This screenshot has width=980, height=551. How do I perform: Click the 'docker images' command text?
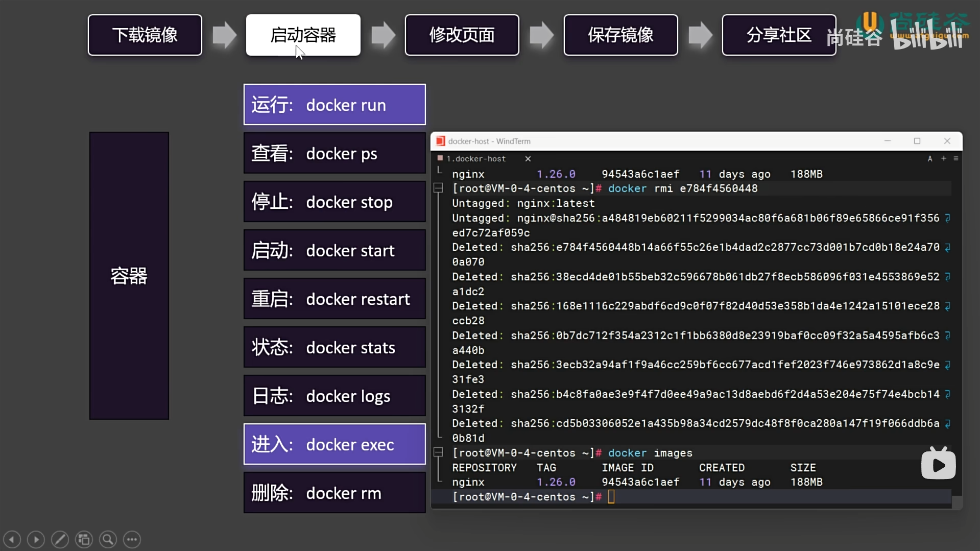(x=650, y=453)
